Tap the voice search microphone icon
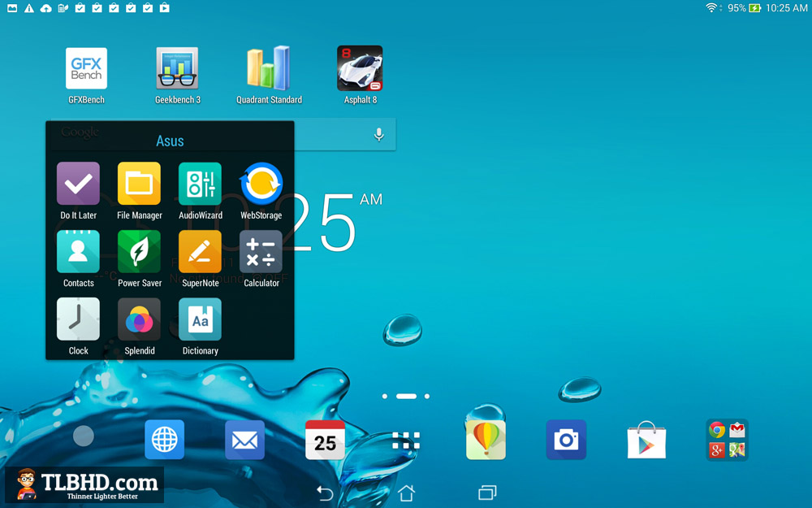 click(379, 134)
